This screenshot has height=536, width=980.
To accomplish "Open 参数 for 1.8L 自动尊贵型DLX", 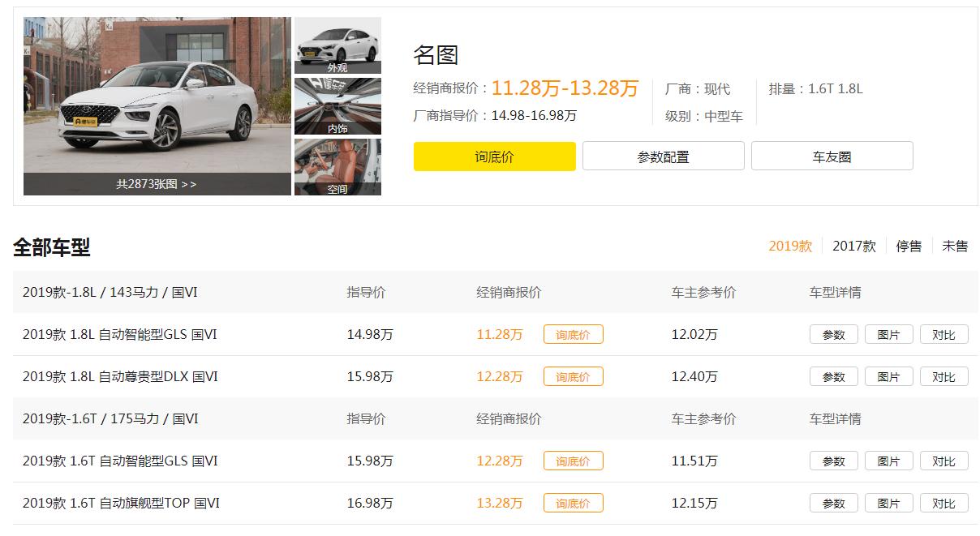I will coord(833,376).
